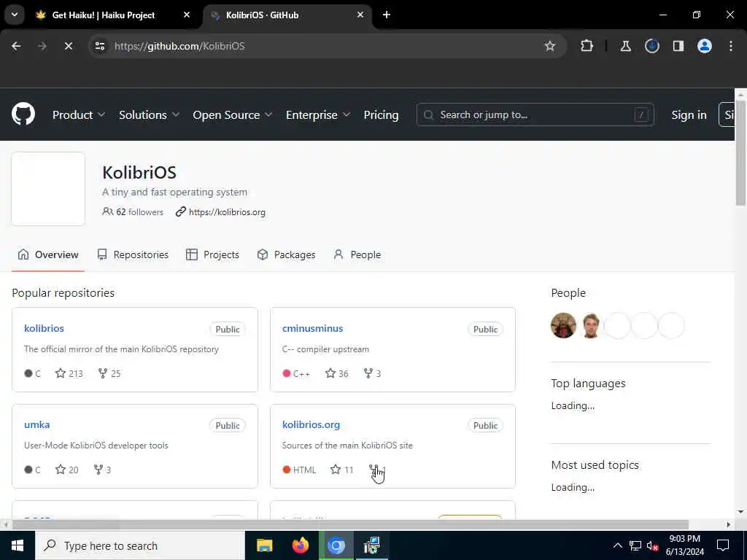View the 62 followers link

[133, 212]
